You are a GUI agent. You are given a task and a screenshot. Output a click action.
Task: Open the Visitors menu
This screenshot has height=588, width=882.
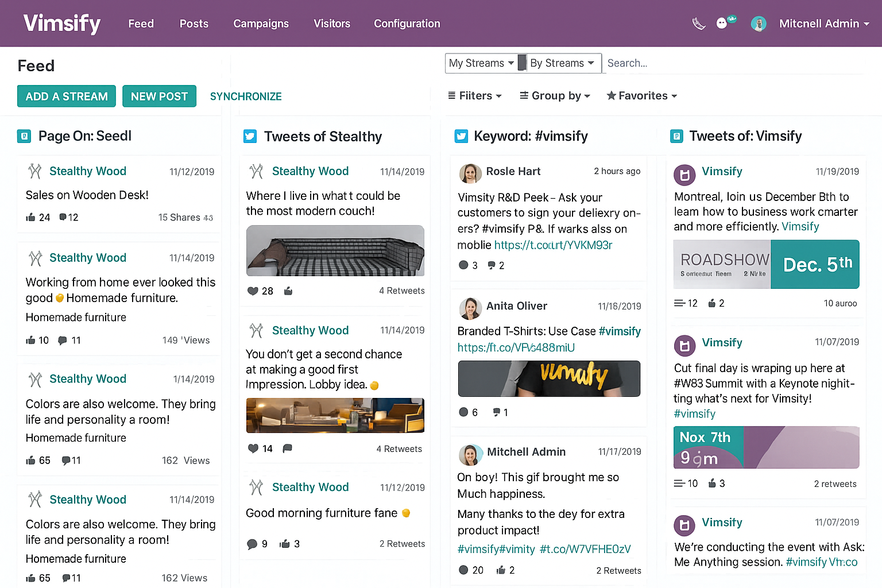pyautogui.click(x=332, y=24)
